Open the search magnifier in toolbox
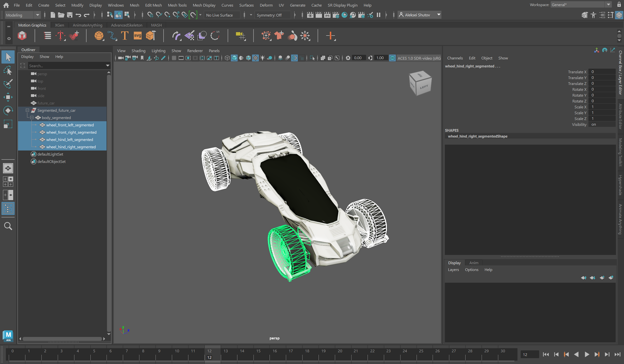This screenshot has height=364, width=624. click(x=8, y=226)
